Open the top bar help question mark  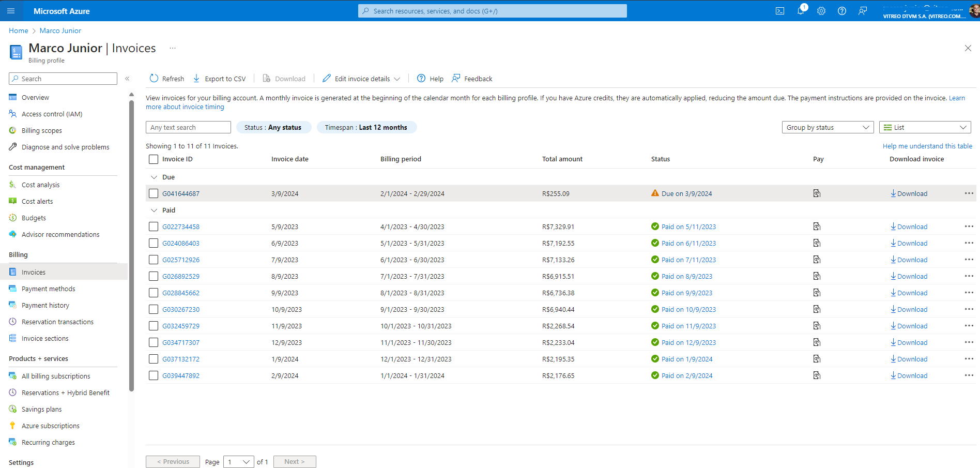(842, 11)
